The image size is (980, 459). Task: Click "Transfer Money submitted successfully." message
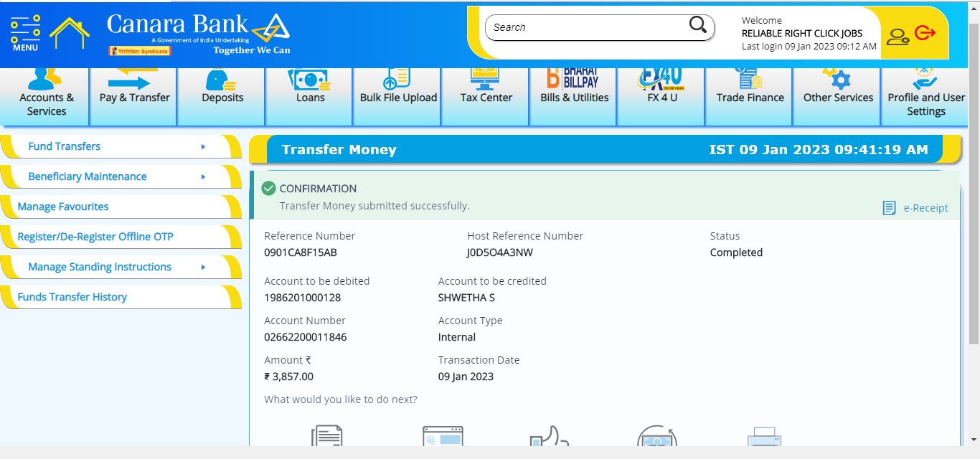click(374, 206)
